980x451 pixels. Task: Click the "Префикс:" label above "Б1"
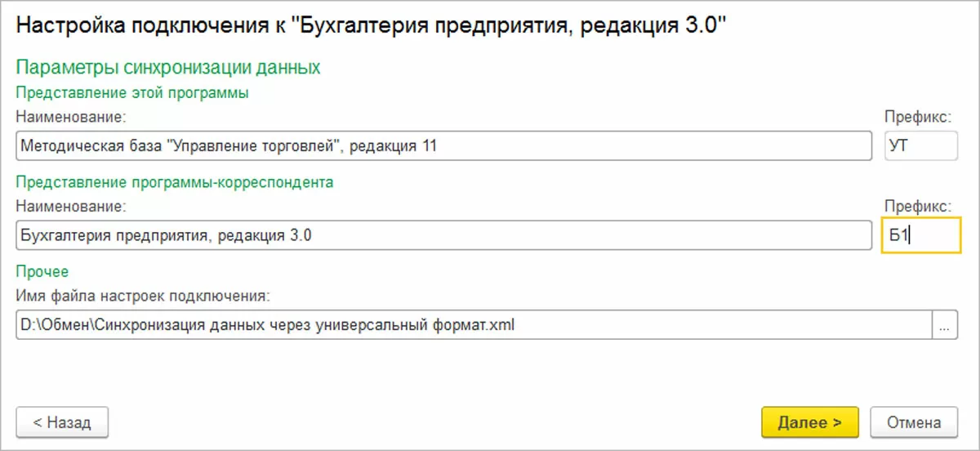tap(918, 206)
